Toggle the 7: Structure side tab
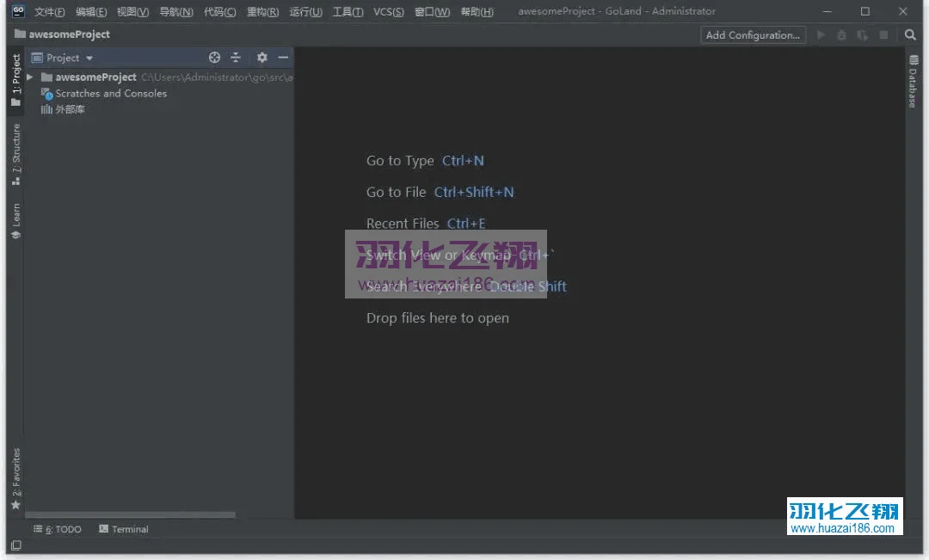929x560 pixels. coord(15,154)
